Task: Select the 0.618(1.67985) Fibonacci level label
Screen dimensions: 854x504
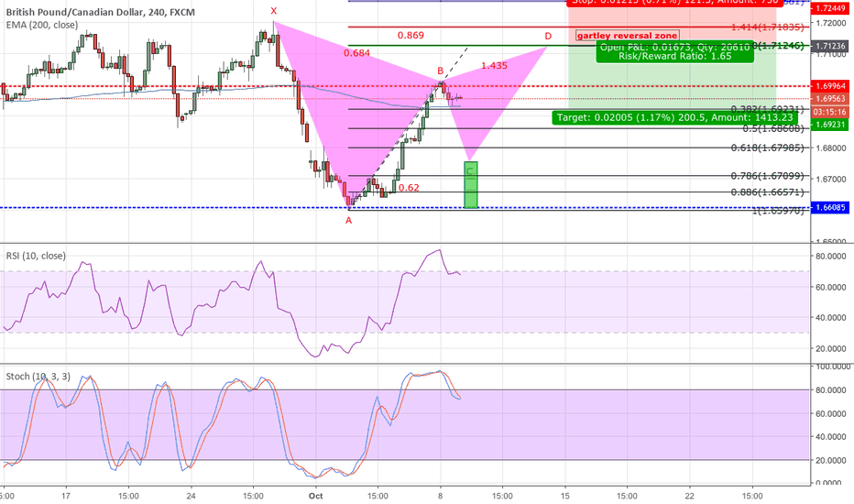Action: point(767,148)
